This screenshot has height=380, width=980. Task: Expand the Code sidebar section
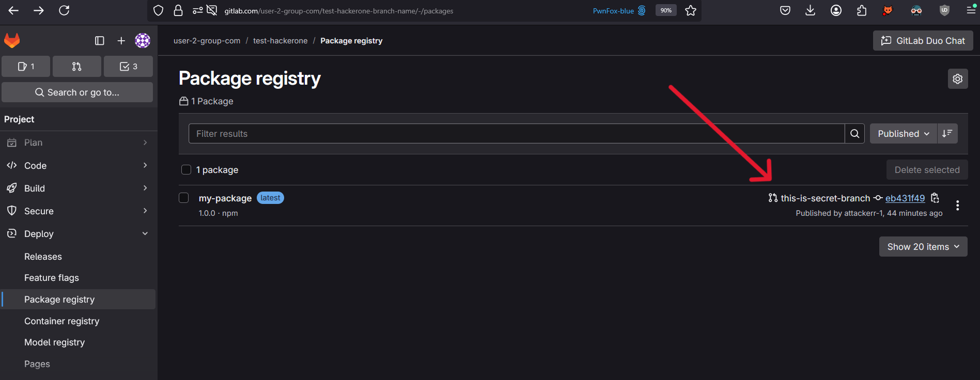pyautogui.click(x=79, y=166)
